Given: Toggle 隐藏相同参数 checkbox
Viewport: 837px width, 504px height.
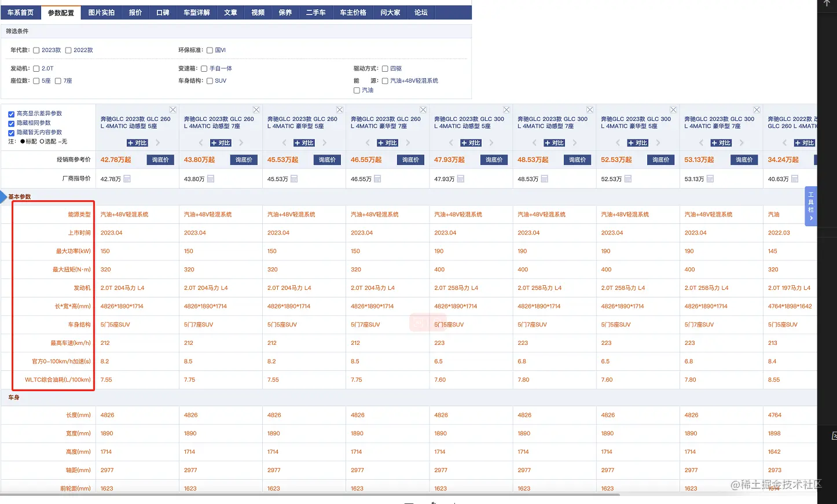Looking at the screenshot, I should pos(11,123).
